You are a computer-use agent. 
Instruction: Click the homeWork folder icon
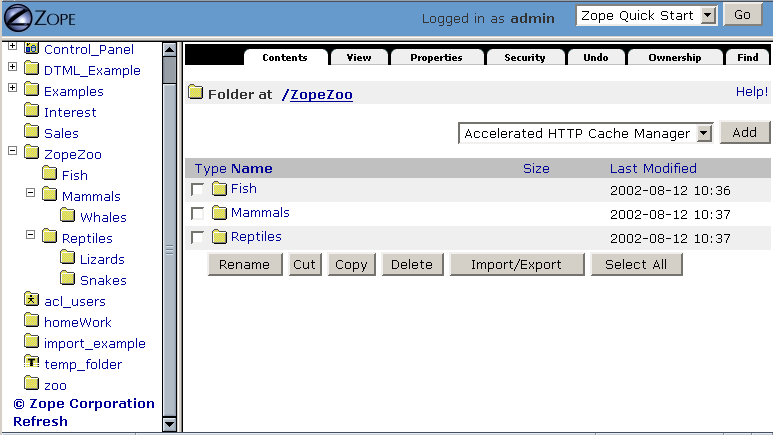point(32,321)
